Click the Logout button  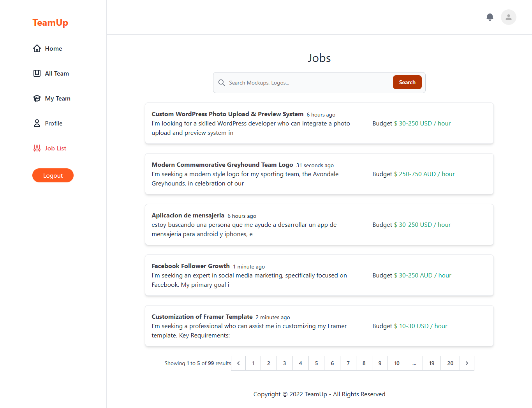(x=53, y=175)
